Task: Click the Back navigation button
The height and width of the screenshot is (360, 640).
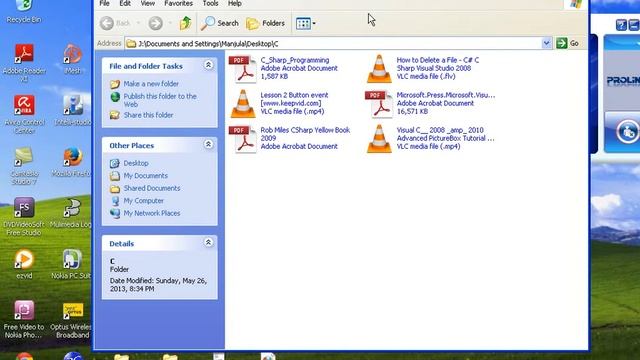Action: point(115,23)
